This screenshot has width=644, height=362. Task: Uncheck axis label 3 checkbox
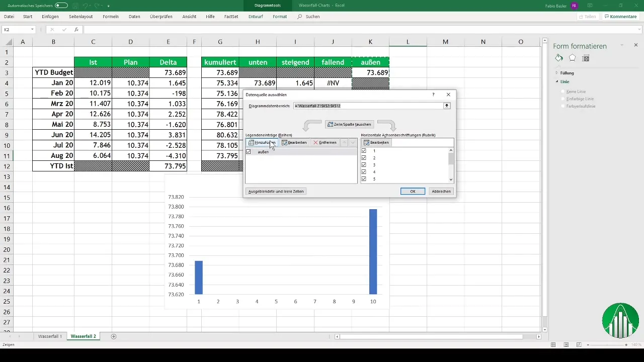[364, 165]
